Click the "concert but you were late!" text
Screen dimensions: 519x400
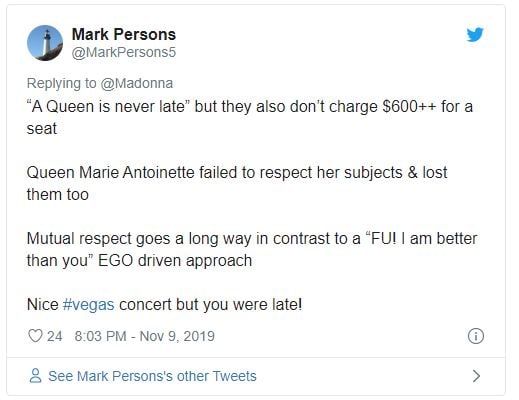point(211,304)
